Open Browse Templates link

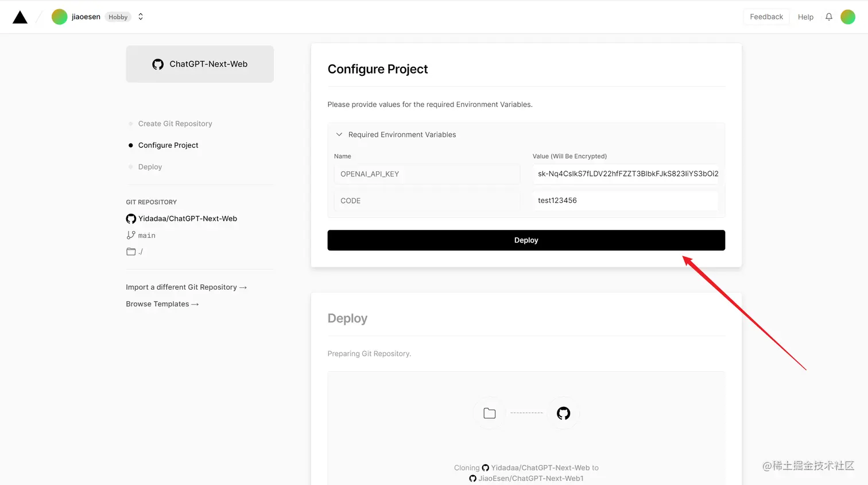tap(162, 304)
